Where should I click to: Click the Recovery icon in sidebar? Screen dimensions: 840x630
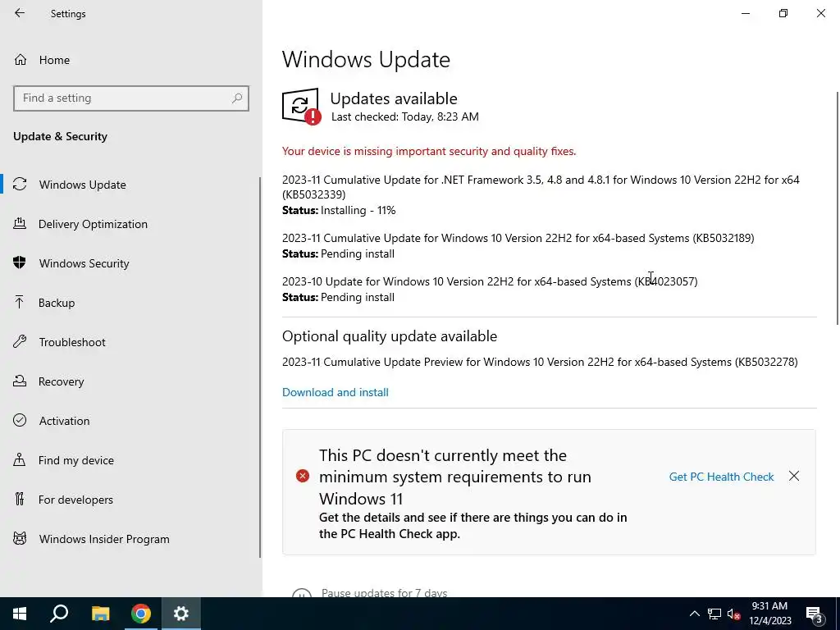tap(20, 381)
